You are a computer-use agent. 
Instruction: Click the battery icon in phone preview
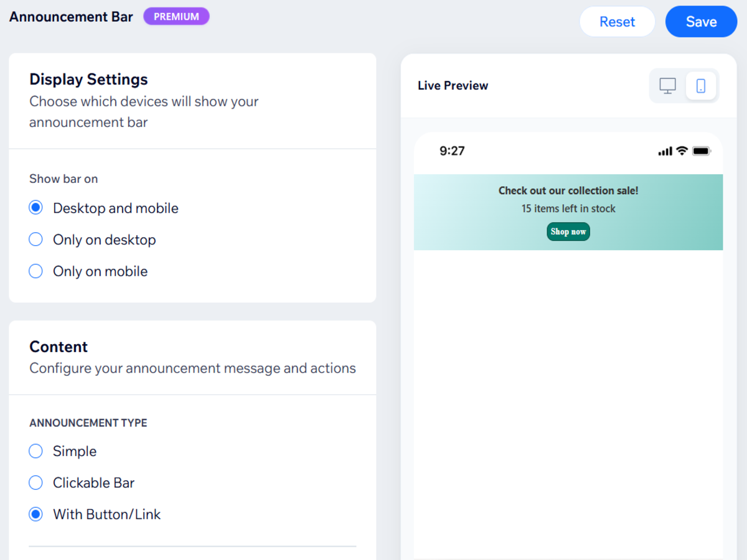702,151
